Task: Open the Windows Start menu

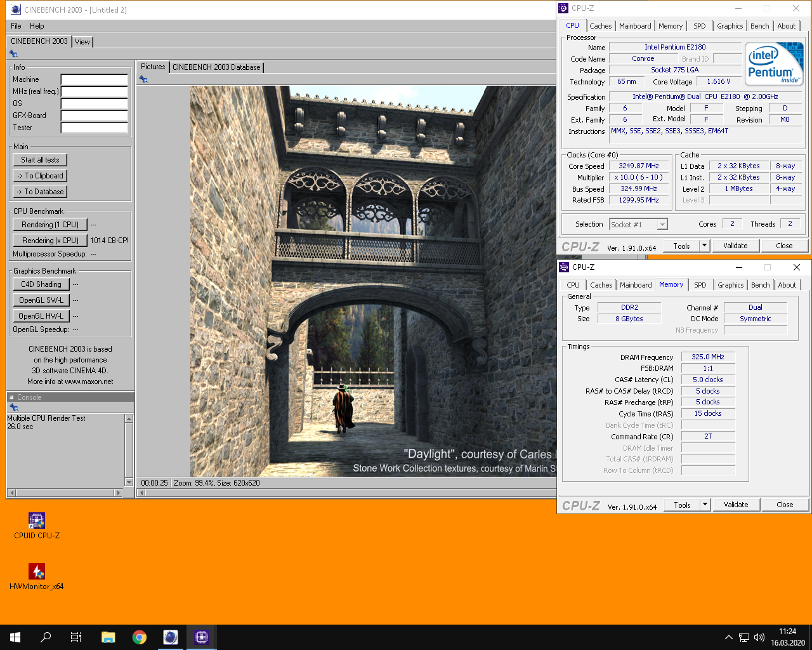Action: [15, 637]
